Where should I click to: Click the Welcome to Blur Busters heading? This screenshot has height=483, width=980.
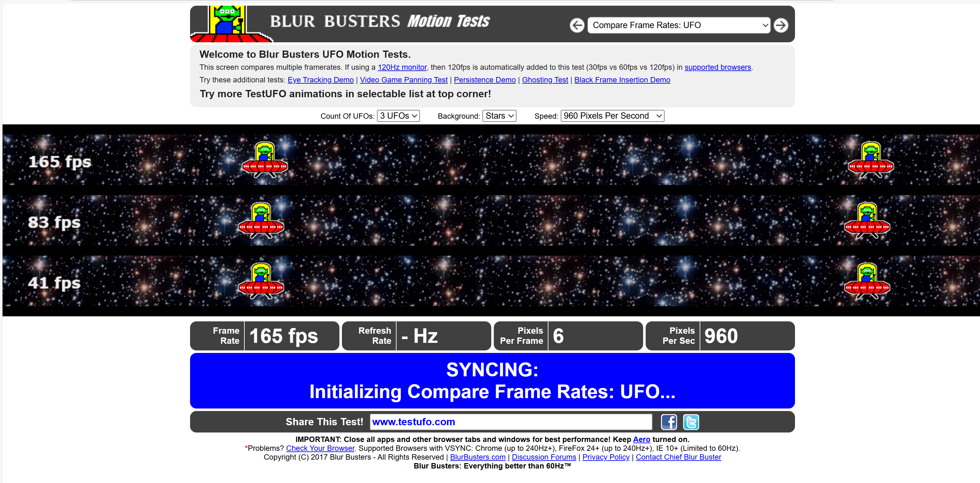(x=305, y=54)
